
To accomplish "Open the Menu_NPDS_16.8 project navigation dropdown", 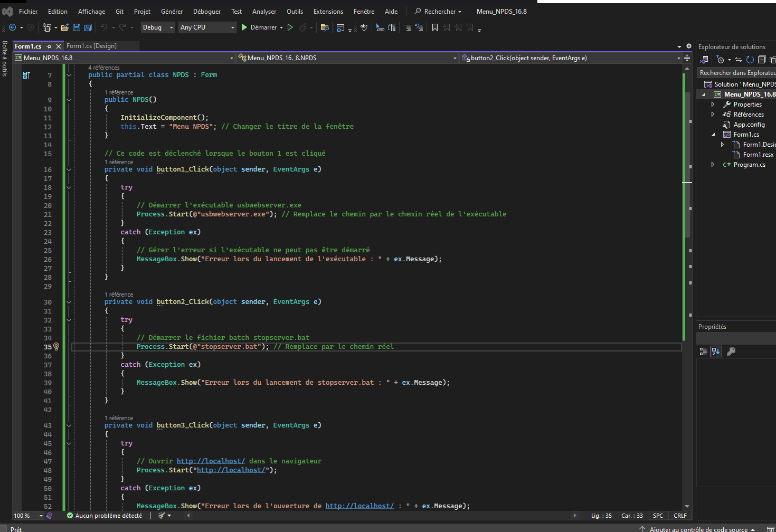I will [x=124, y=58].
